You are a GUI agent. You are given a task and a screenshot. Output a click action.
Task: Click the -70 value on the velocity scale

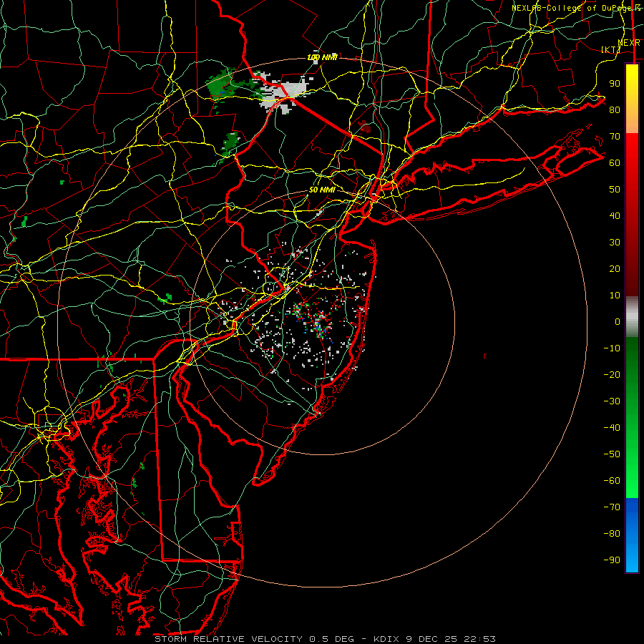(612, 507)
